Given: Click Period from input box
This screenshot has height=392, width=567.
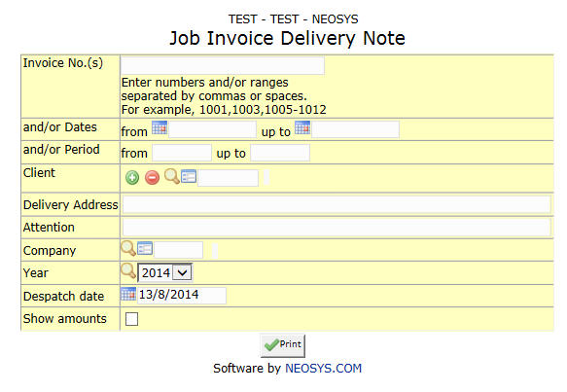Looking at the screenshot, I should tap(182, 153).
